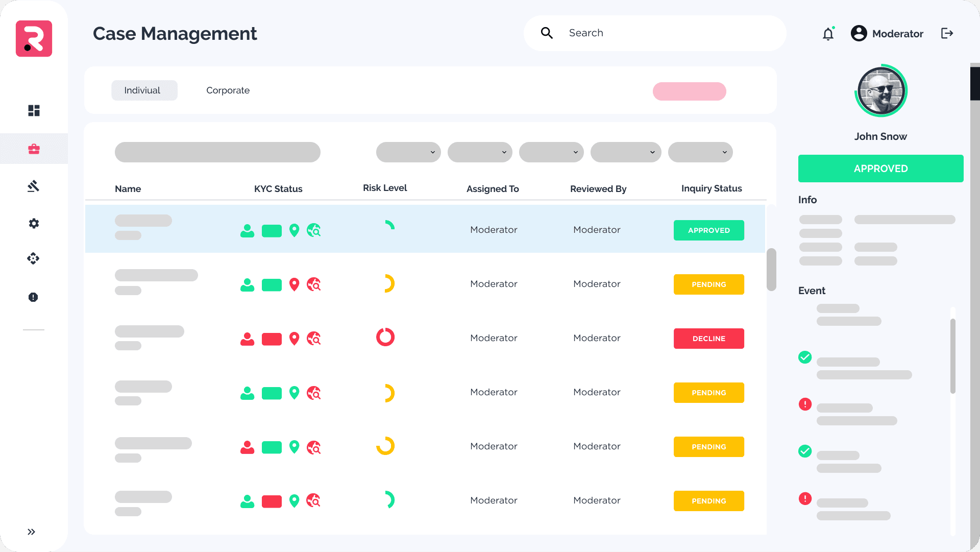The image size is (980, 552).
Task: Click the green APPROVED button under John Snow
Action: click(x=880, y=169)
